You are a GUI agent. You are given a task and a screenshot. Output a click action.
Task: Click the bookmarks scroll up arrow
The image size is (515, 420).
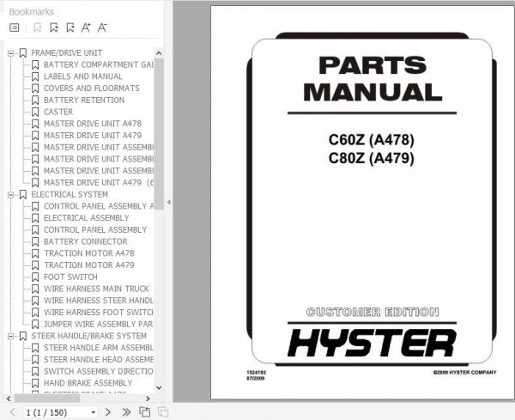coord(159,53)
